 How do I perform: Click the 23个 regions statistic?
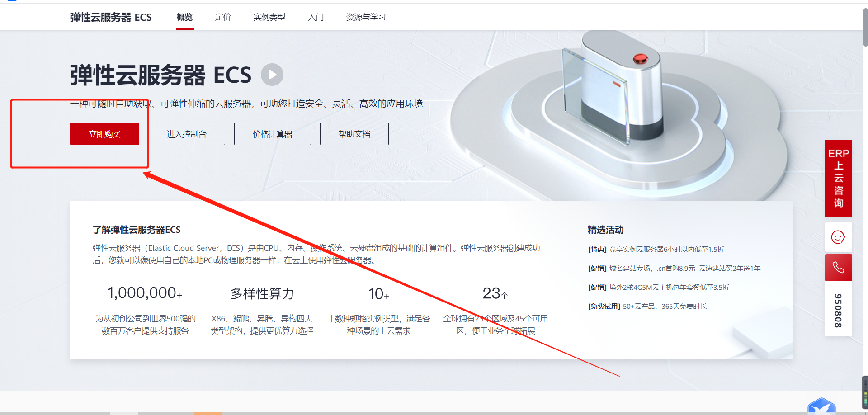coord(495,294)
